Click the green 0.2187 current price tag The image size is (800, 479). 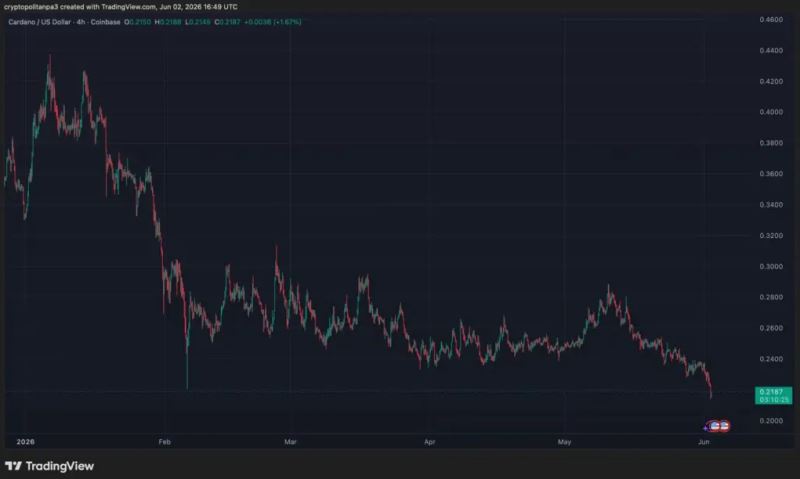(773, 395)
